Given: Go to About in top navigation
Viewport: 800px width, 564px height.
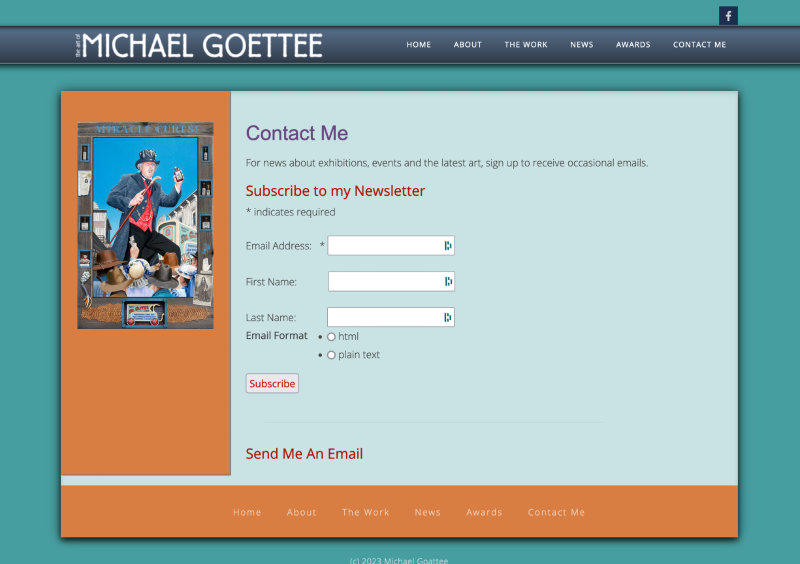Looking at the screenshot, I should click(467, 45).
